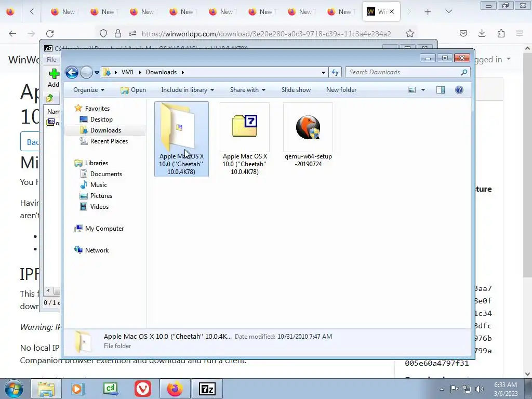
Task: Click Explorer's forward navigation arrow
Action: click(x=87, y=72)
